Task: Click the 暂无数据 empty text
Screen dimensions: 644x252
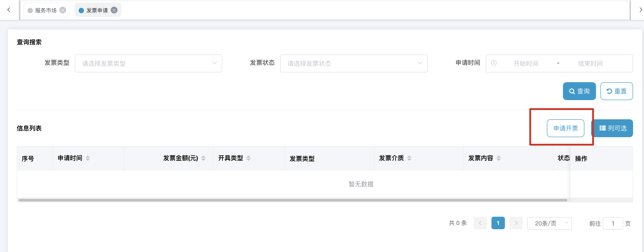Action: click(x=361, y=184)
